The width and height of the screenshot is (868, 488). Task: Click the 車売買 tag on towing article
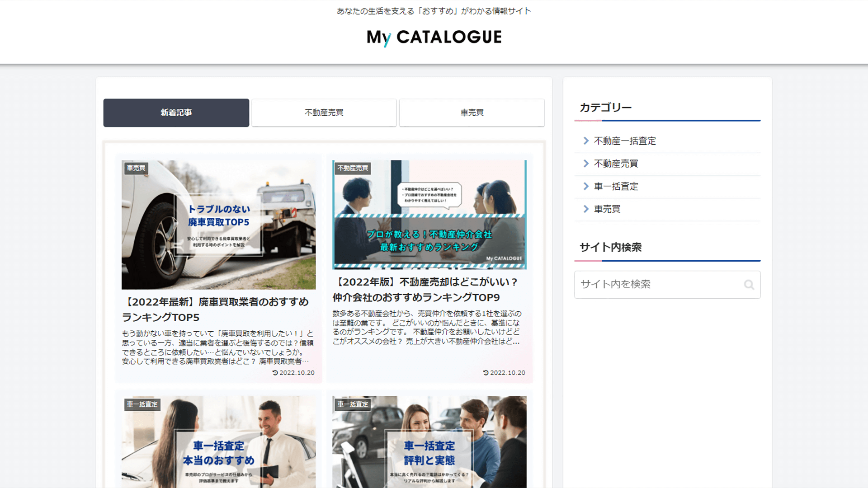(136, 168)
